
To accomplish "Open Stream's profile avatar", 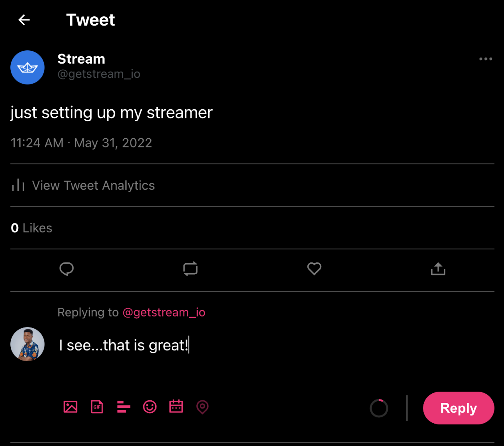I will tap(27, 67).
